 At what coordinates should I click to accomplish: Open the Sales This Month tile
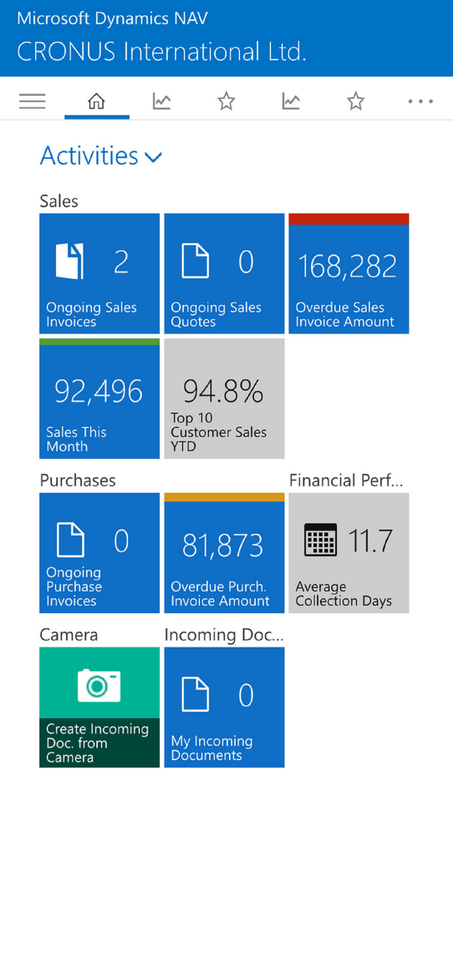100,398
